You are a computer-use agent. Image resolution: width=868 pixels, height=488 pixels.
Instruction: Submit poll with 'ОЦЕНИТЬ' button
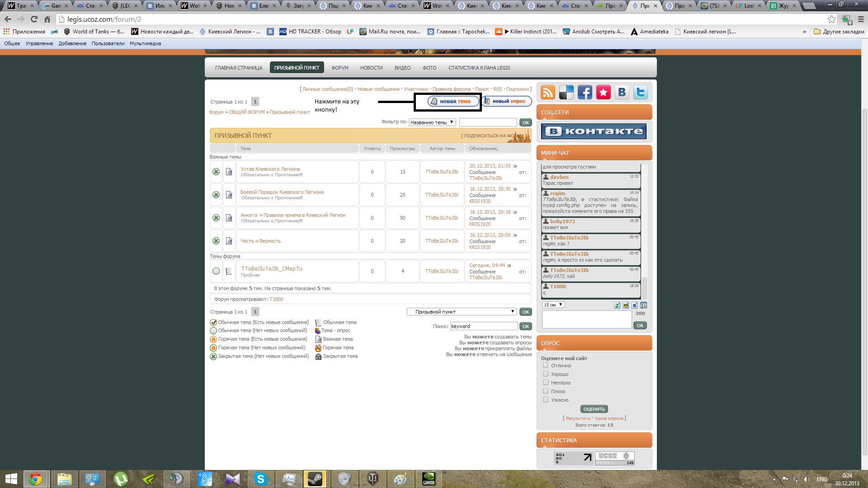[594, 409]
